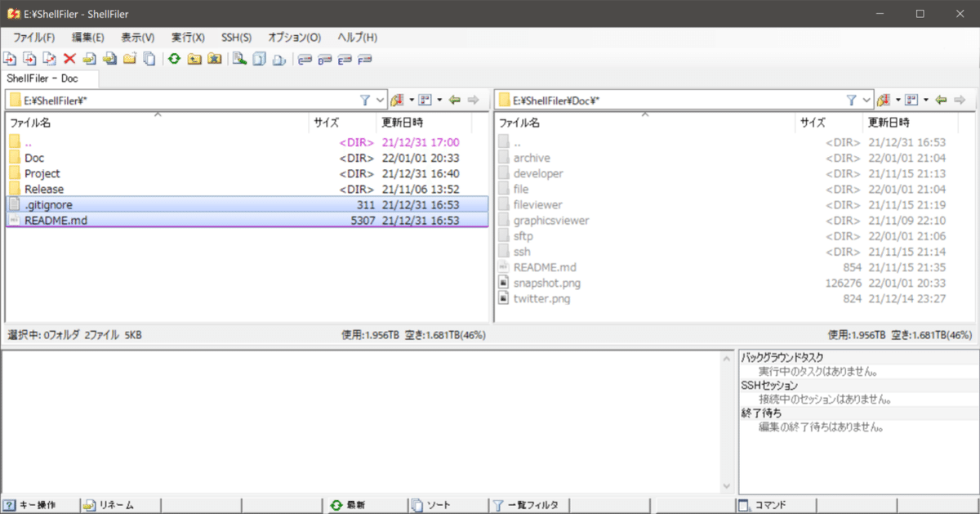The height and width of the screenshot is (514, 980).
Task: Click the parent folder toolbar icon
Action: pos(194,58)
